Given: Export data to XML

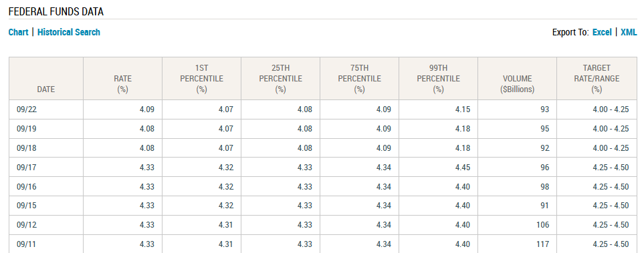Looking at the screenshot, I should pos(629,33).
